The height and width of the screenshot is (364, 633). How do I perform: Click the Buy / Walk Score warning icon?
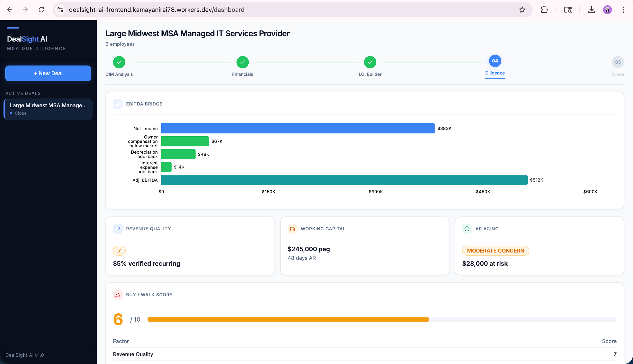click(x=118, y=295)
